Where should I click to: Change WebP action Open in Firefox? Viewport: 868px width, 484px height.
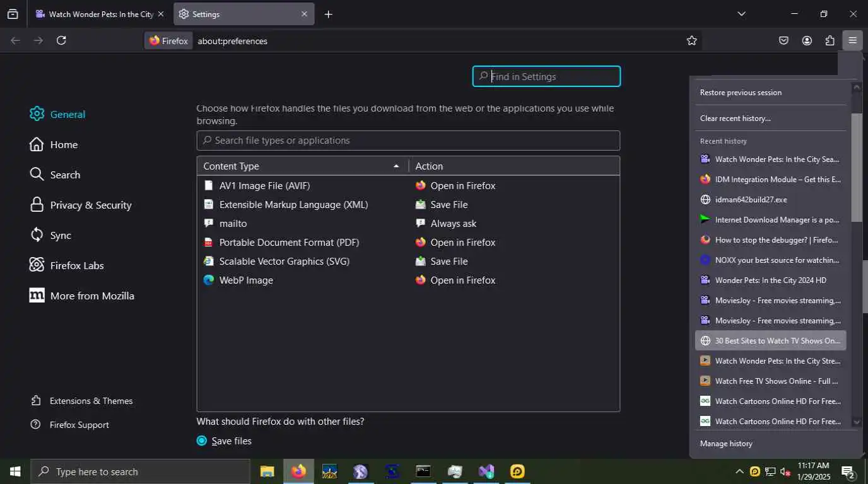455,280
